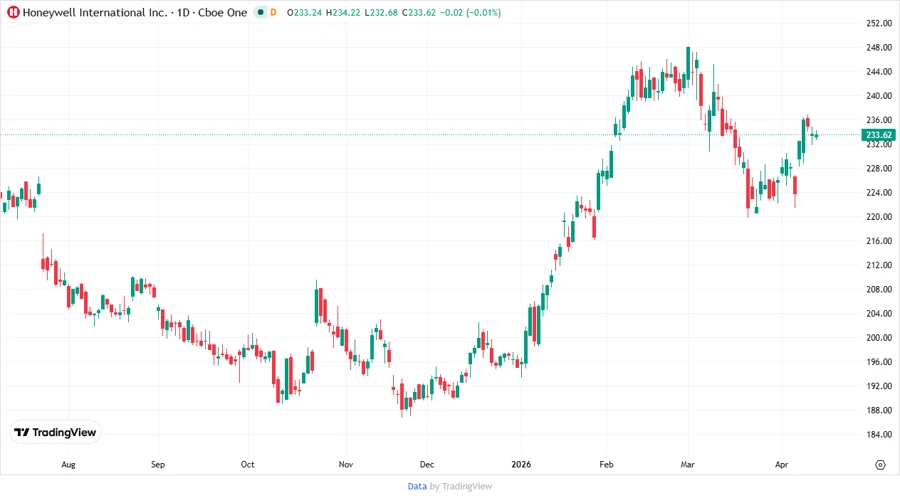The image size is (900, 498).
Task: Toggle the green market status dot
Action: point(261,12)
